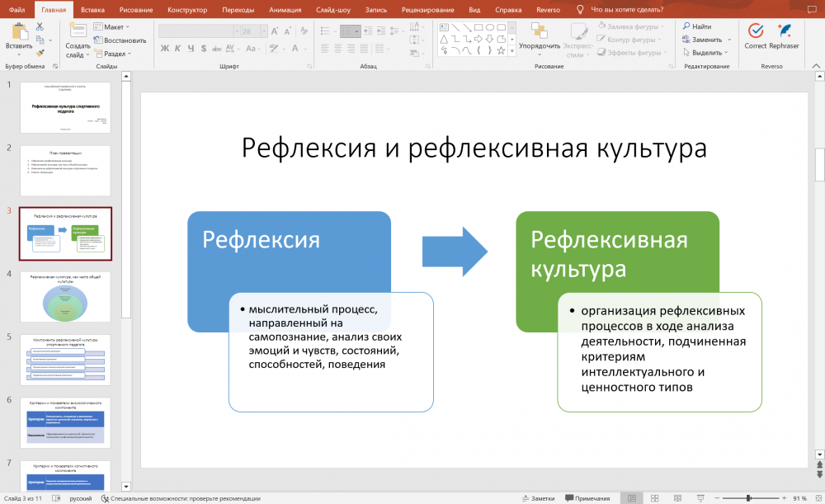
Task: Click the Cut scissors icon
Action: tap(40, 27)
